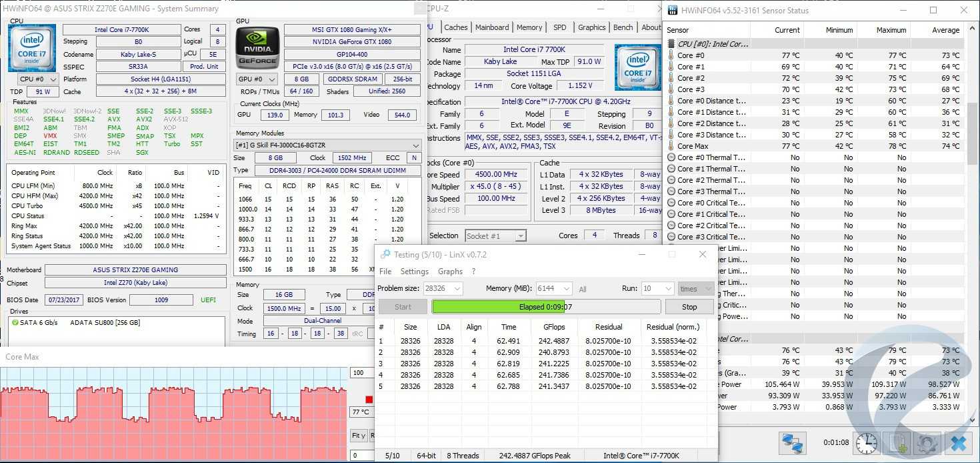Click the Fit y button on graph

[x=359, y=436]
